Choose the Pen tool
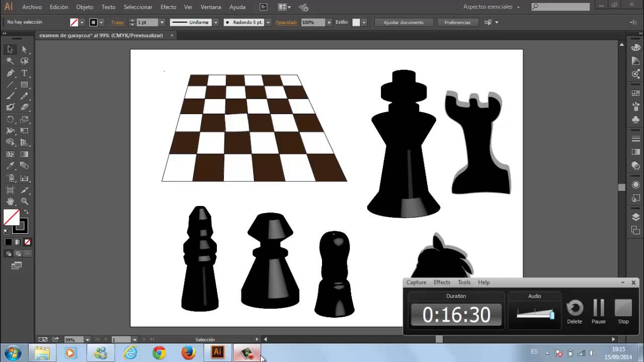The width and height of the screenshot is (644, 362). 10,73
